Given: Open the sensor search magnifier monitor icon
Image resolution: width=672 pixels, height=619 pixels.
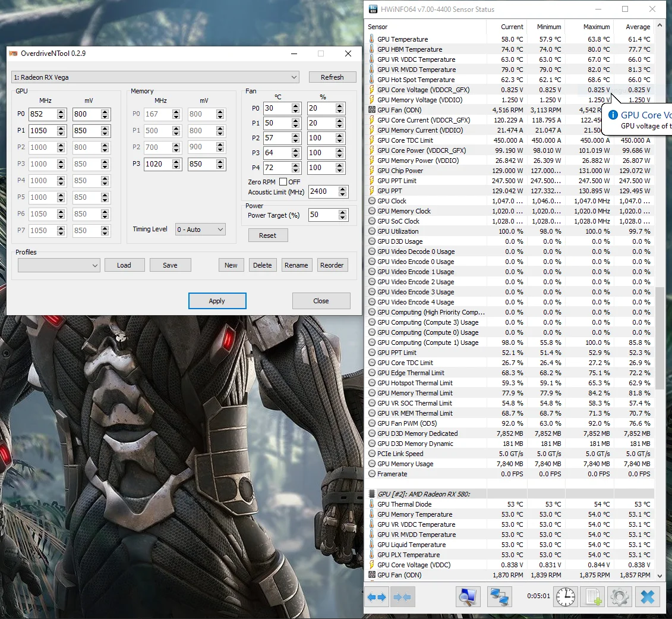Looking at the screenshot, I should coord(468,597).
